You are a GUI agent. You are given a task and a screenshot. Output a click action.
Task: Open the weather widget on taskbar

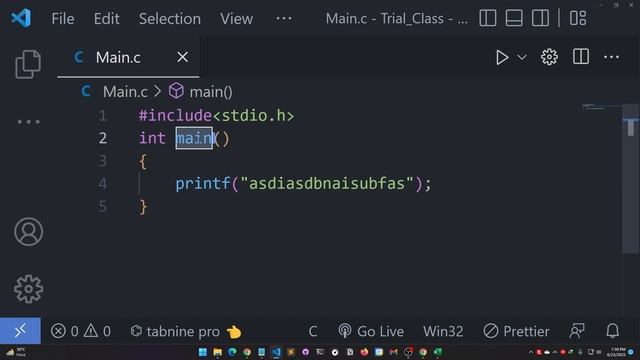point(16,352)
